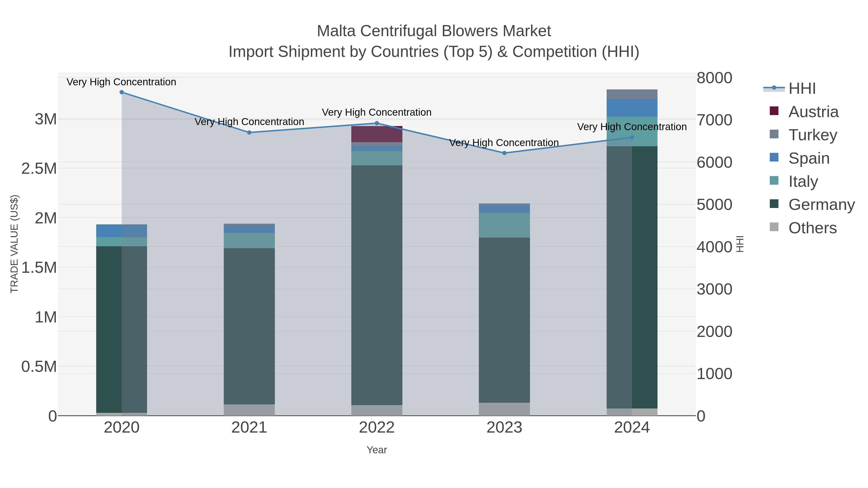Click 2020 Very High Concentration annotation
Image resolution: width=868 pixels, height=488 pixels.
coord(121,82)
